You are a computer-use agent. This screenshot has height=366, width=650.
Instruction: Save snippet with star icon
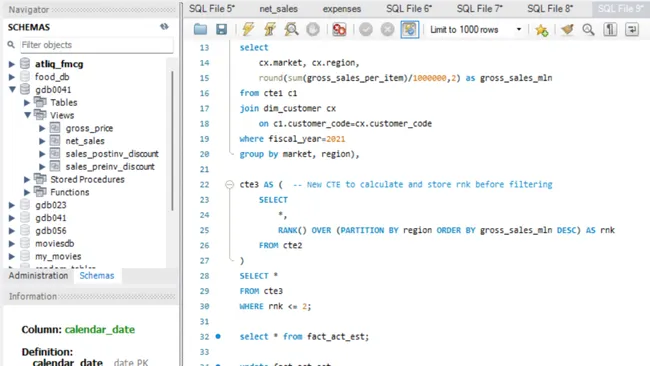541,30
